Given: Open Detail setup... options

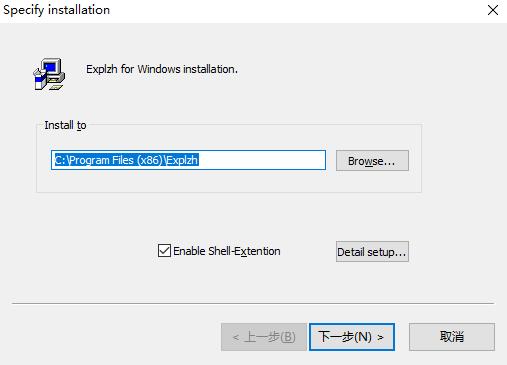Looking at the screenshot, I should click(x=372, y=252).
